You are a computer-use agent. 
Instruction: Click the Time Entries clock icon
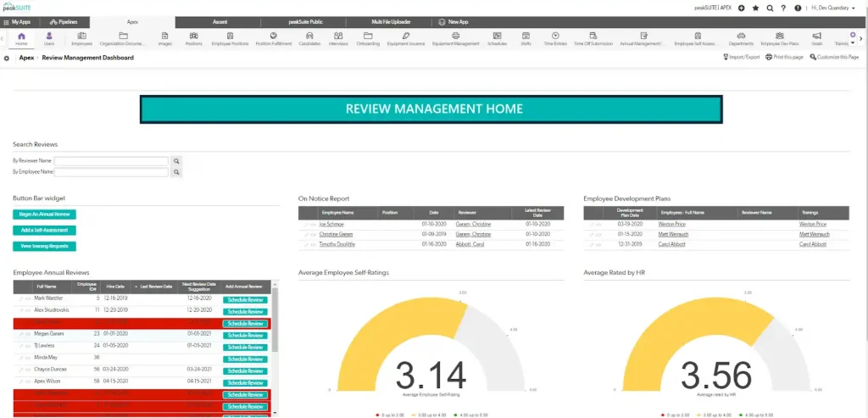(x=556, y=36)
